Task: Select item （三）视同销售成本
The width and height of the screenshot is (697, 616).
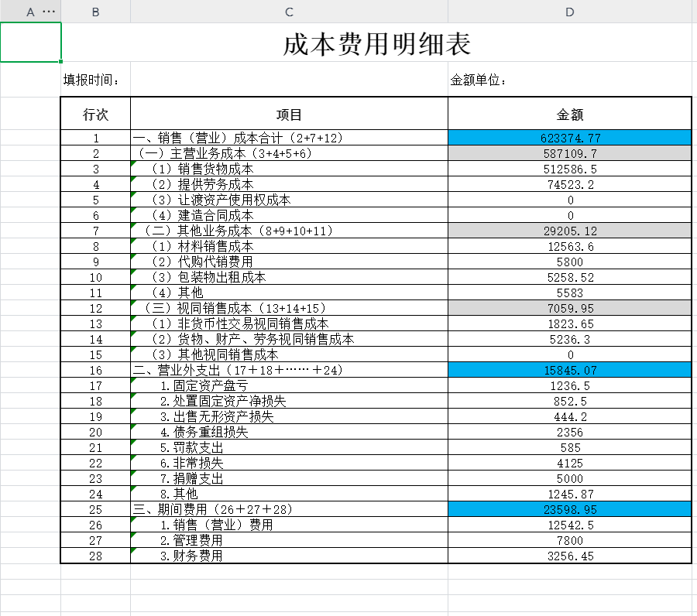Action: click(x=289, y=308)
